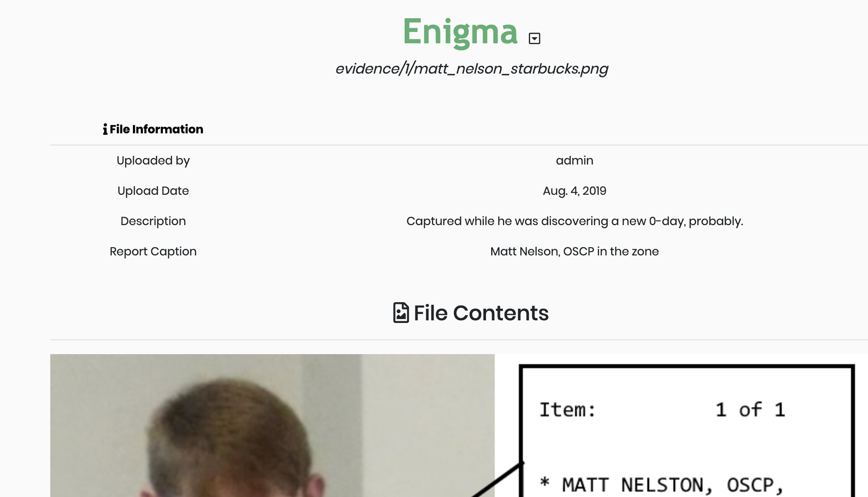This screenshot has height=497, width=868.
Task: Click the Uploaded by label
Action: pos(153,161)
